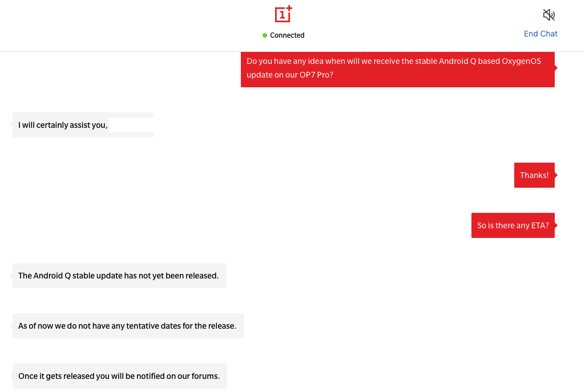Click the 'I will certainly assist you' message
Image resolution: width=585 pixels, height=392 pixels.
63,125
